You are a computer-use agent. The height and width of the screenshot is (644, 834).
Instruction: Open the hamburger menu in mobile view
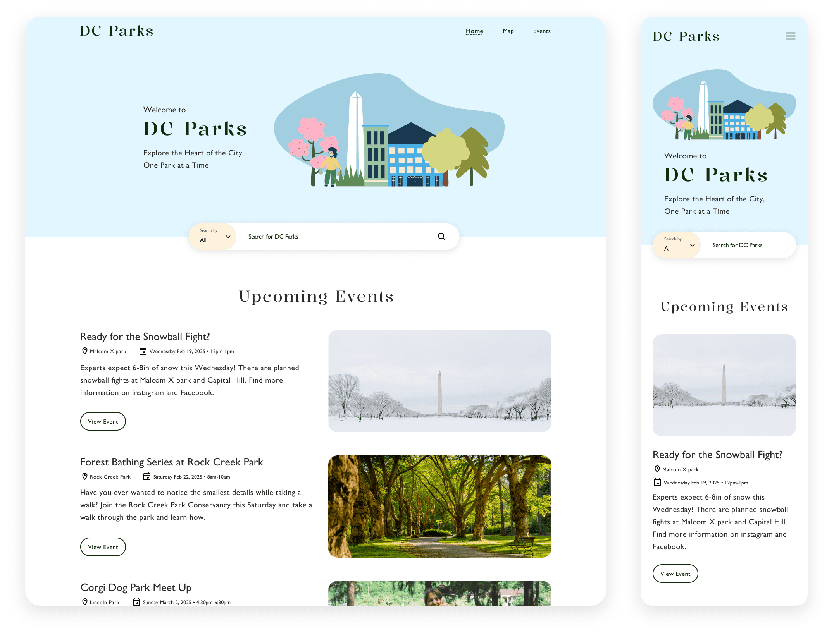(x=790, y=36)
